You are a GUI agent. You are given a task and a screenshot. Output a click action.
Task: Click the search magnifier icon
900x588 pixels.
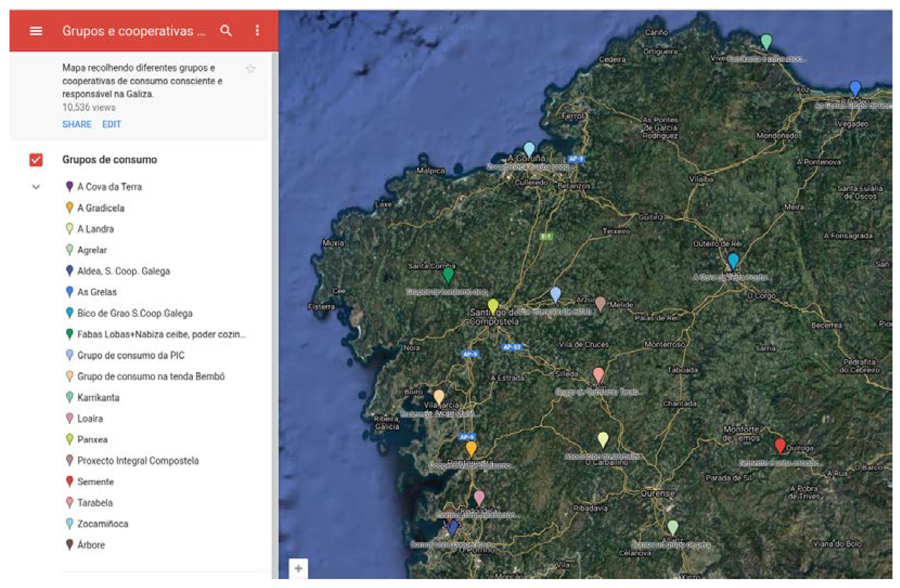tap(226, 31)
